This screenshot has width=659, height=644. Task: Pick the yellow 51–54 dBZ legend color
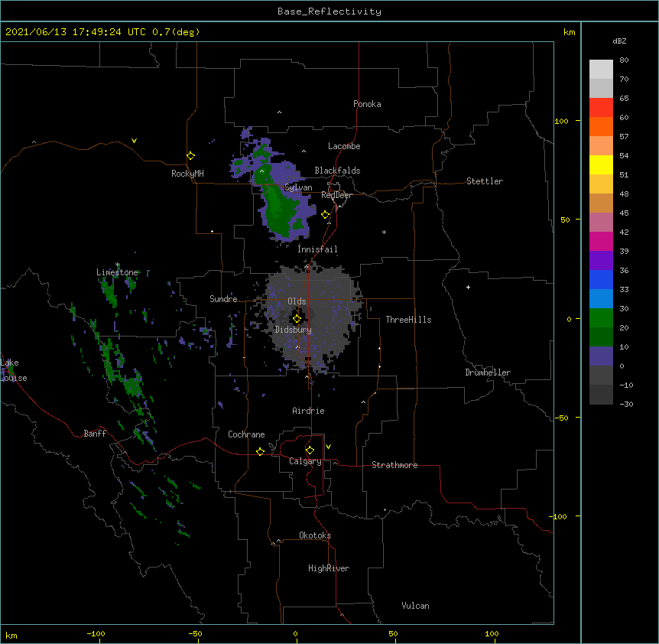click(x=601, y=164)
